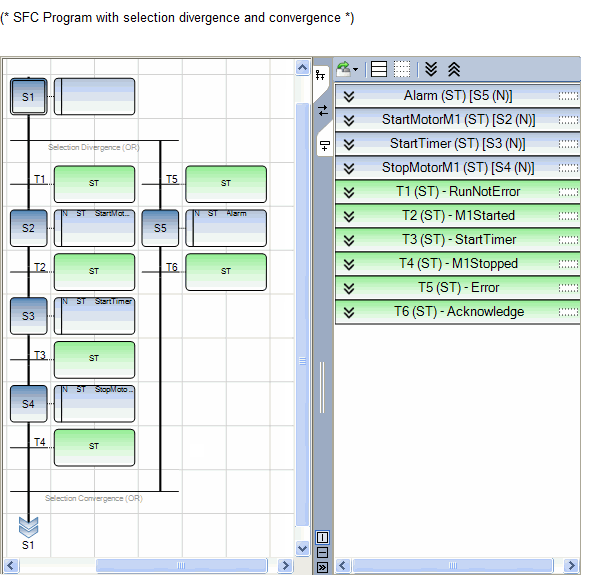Expand all sections with double-down arrow
This screenshot has height=587, width=607.
[431, 69]
